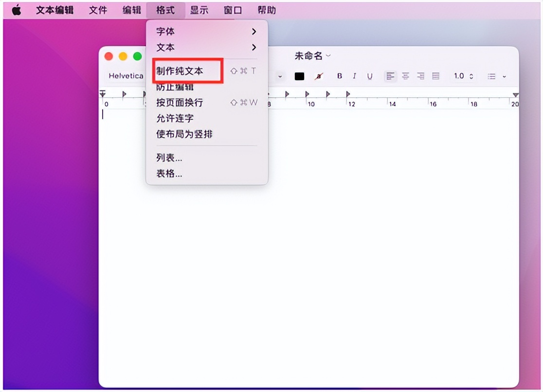Enable 允许连字 in the Format menu
The width and height of the screenshot is (543, 392).
[176, 118]
